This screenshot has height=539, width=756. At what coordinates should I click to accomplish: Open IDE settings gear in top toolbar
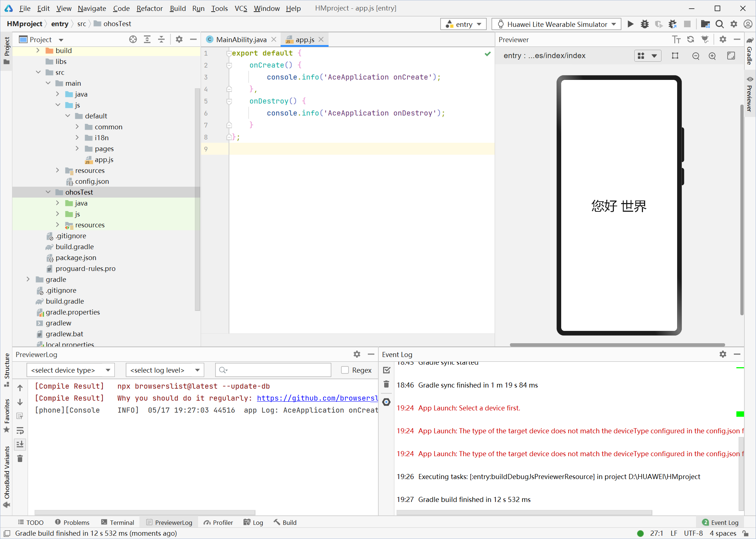[734, 24]
